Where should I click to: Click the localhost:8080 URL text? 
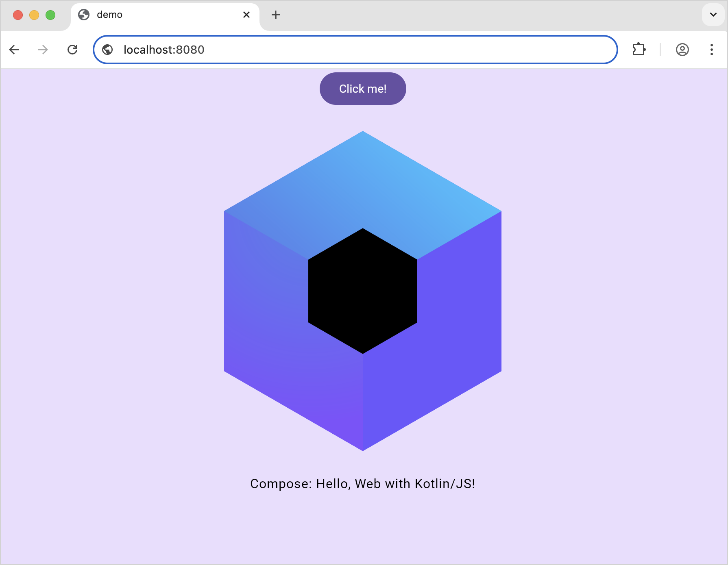pos(163,50)
